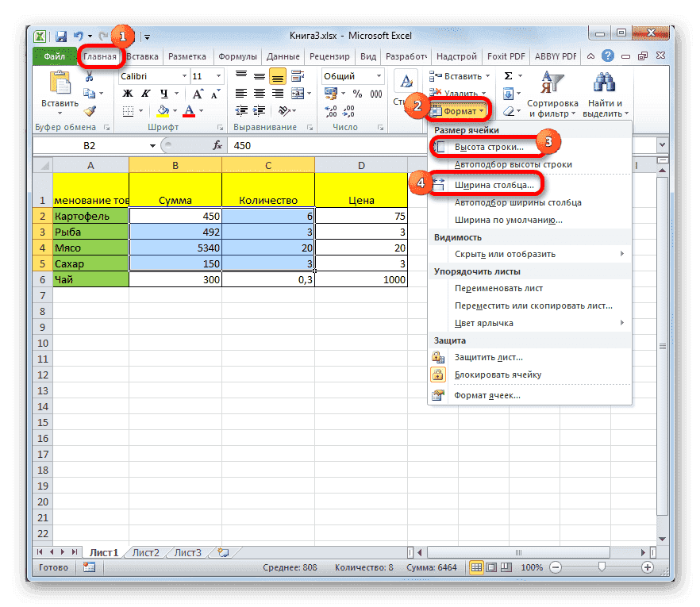Click the decrease decimal places icon
Screen dimensions: 700x607
pyautogui.click(x=348, y=112)
